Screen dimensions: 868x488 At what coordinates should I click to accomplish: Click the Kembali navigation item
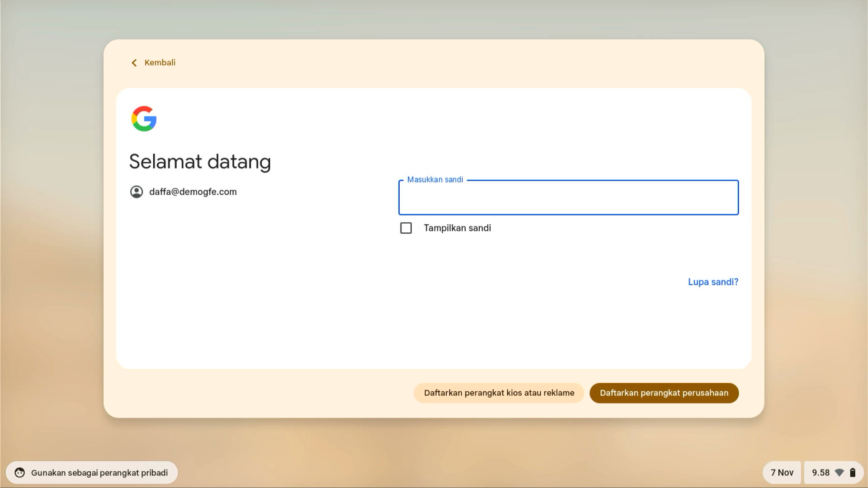tap(160, 63)
